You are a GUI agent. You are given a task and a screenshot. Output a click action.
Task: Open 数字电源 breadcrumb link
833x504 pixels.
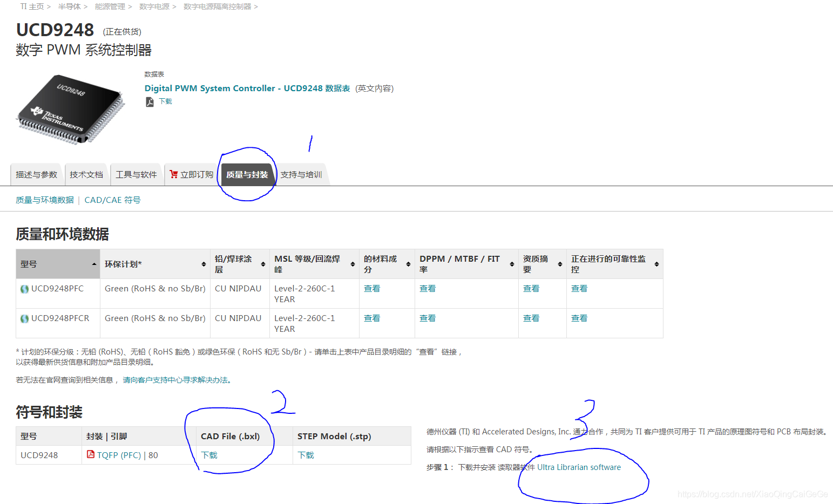coord(154,6)
